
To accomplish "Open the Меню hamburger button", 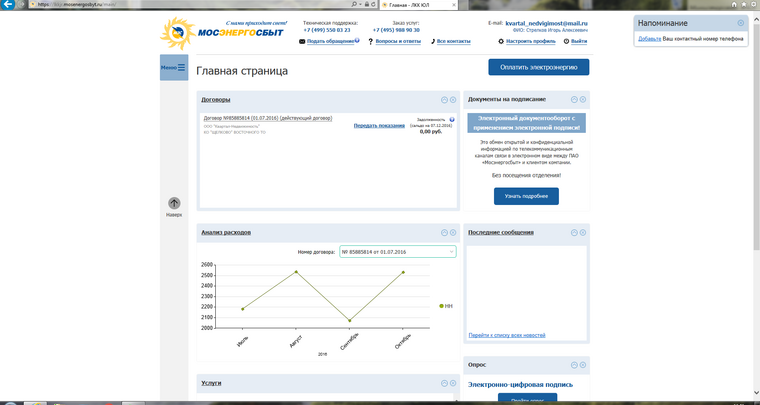I will click(174, 67).
